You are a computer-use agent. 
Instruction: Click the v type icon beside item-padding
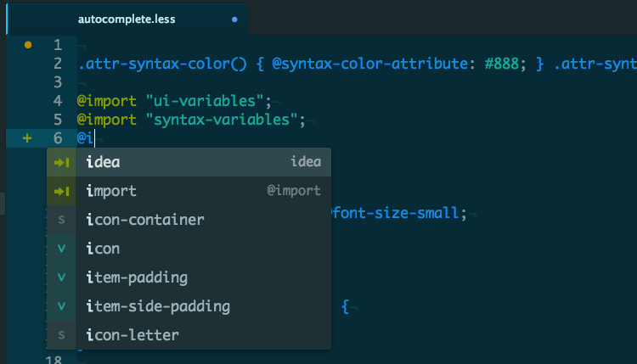(x=61, y=277)
